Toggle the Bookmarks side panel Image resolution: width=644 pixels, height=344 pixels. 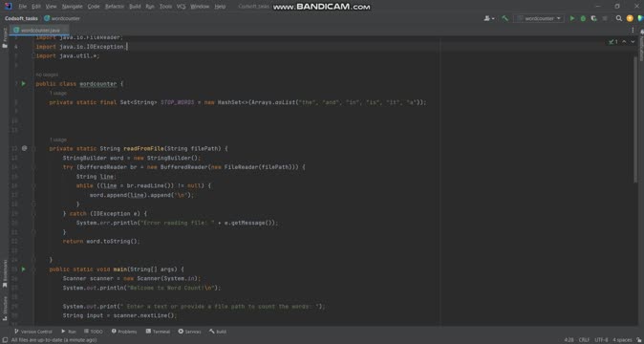(5, 274)
